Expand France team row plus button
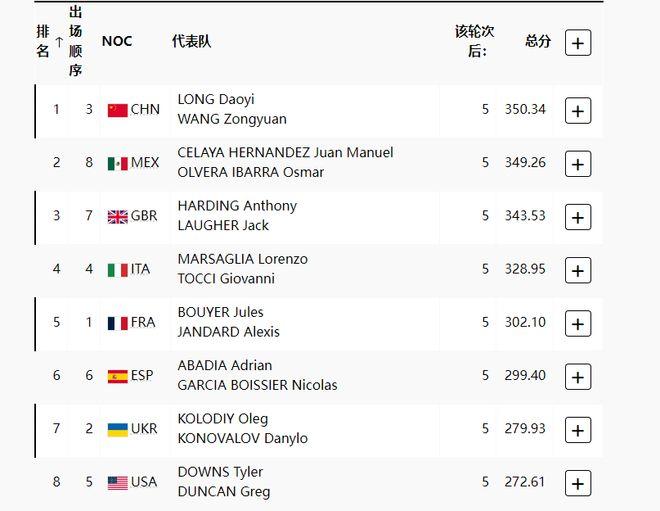The image size is (660, 511). point(577,323)
